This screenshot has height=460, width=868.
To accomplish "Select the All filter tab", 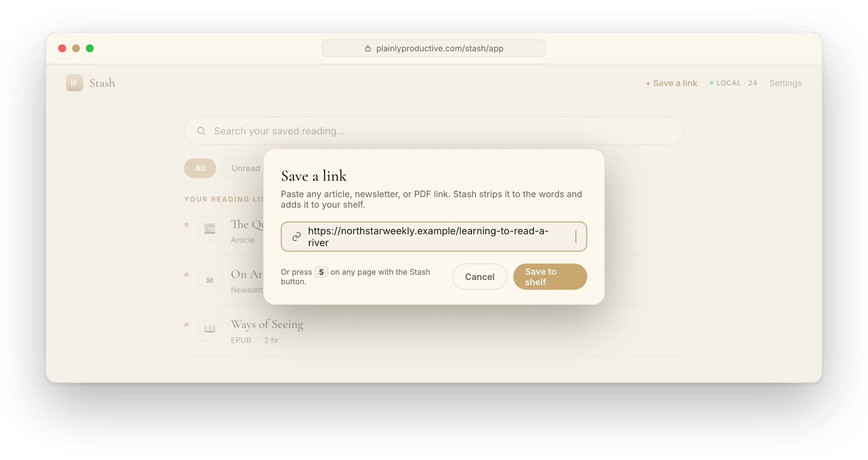I will pos(200,168).
